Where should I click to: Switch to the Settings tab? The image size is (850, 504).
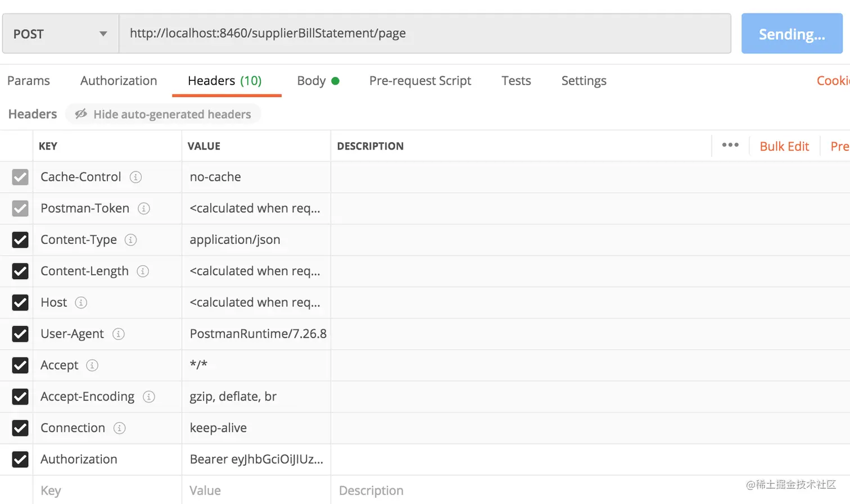tap(584, 81)
